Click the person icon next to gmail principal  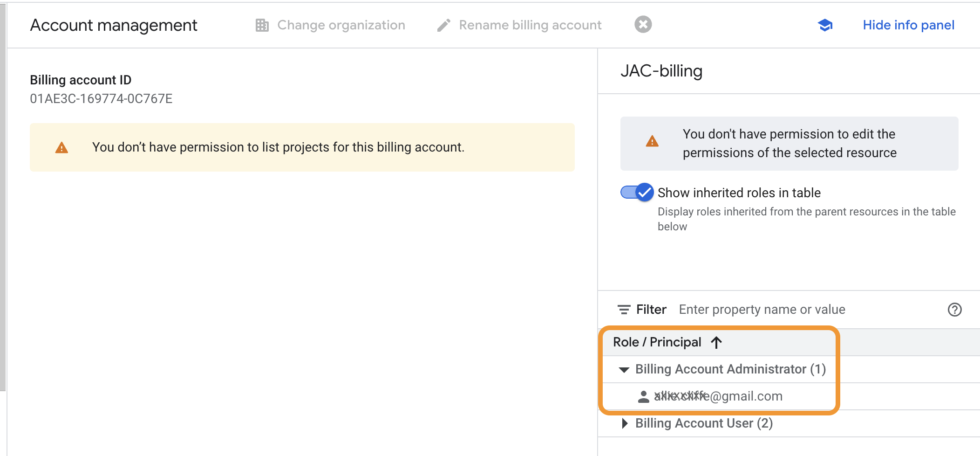pyautogui.click(x=643, y=396)
